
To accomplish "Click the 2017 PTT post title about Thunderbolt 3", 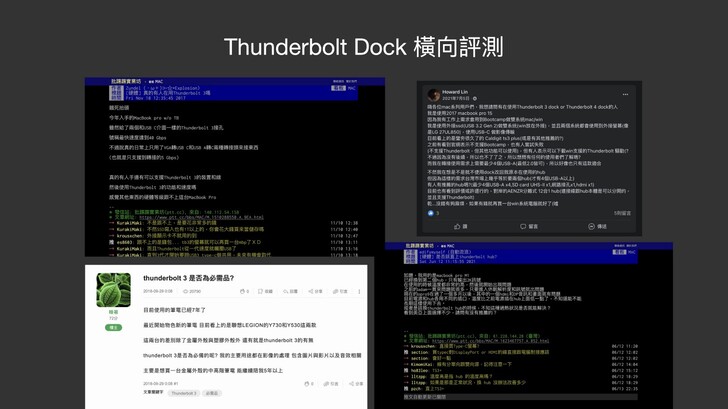I will pyautogui.click(x=168, y=93).
